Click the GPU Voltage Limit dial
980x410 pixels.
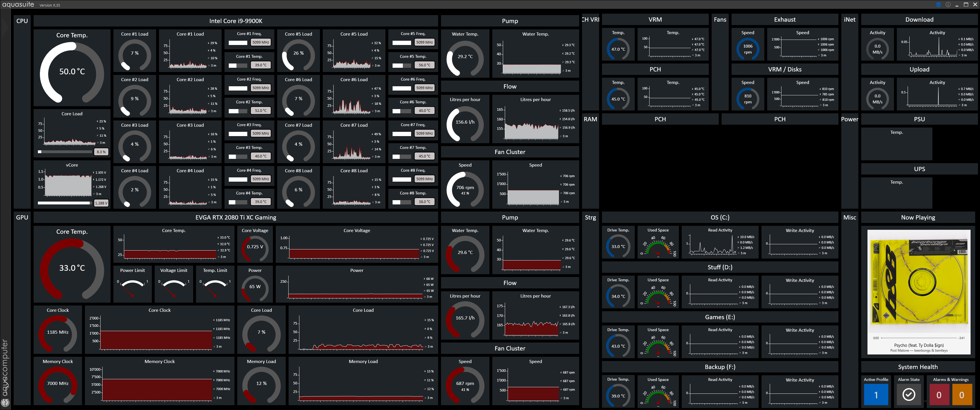174,288
